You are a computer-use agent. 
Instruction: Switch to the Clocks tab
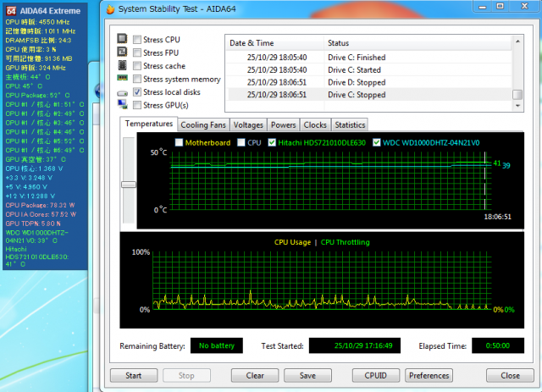coord(315,124)
